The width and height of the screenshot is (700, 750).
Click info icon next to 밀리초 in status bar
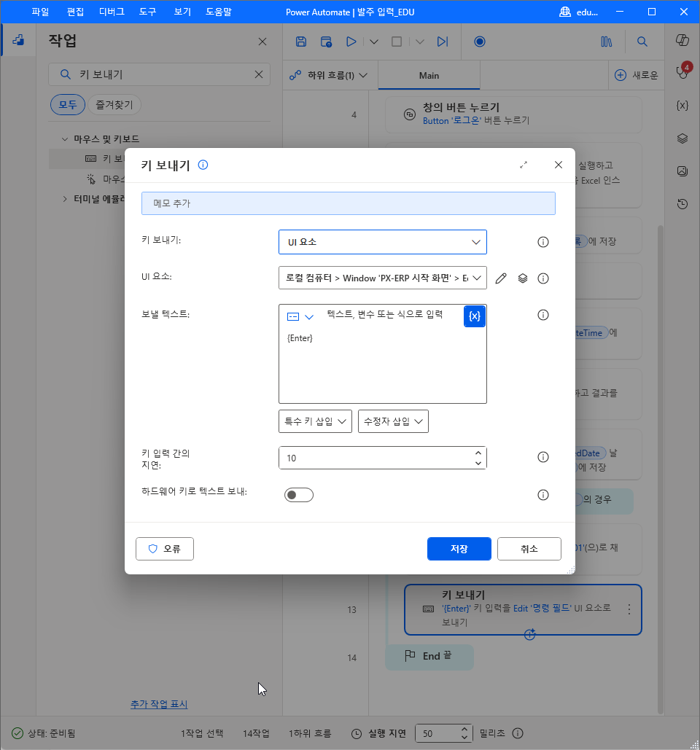pos(518,733)
